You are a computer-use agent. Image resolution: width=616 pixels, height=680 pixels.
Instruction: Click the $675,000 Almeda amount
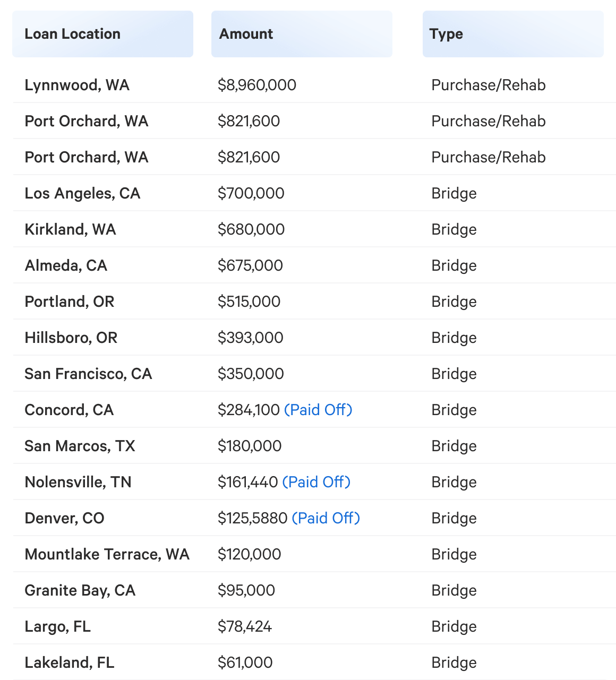coord(250,265)
